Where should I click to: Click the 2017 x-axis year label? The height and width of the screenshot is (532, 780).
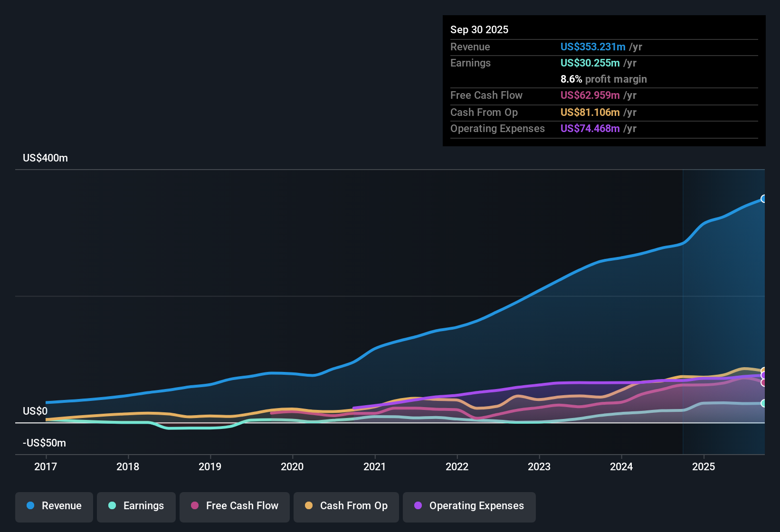pyautogui.click(x=46, y=467)
